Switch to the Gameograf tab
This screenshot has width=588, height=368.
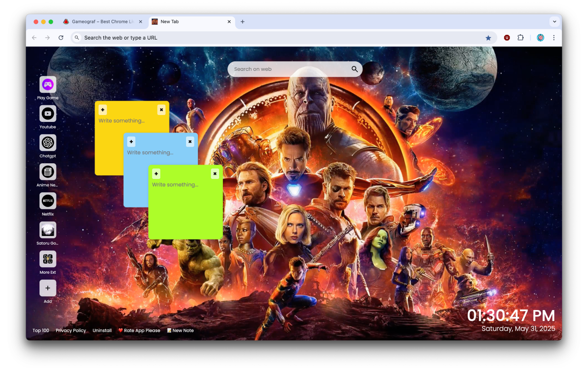click(103, 22)
